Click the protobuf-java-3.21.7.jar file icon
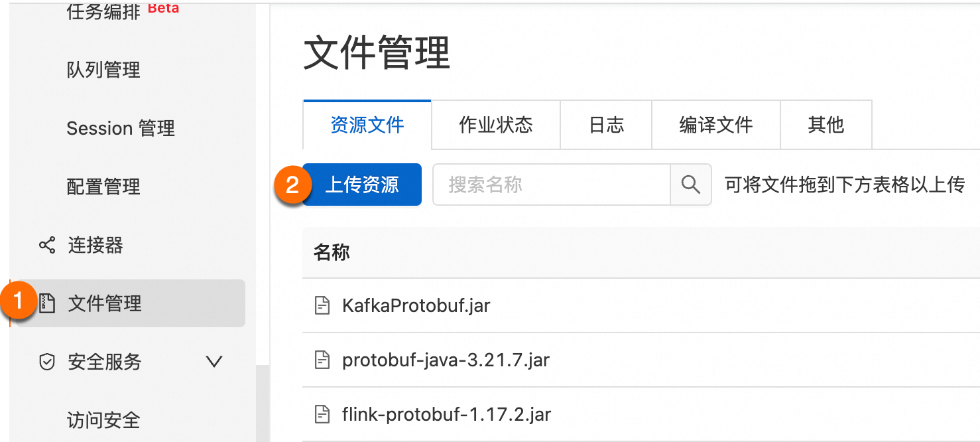The width and height of the screenshot is (980, 442). [x=322, y=360]
